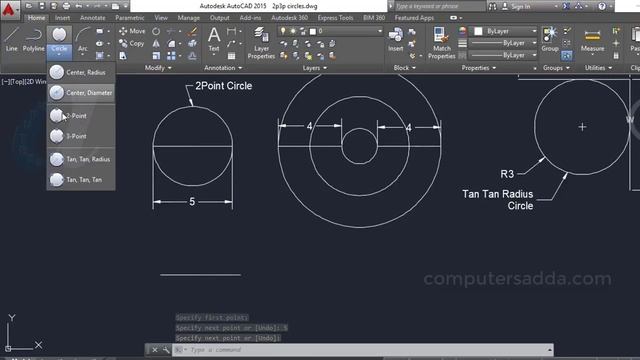Click the Table icon in Annotation
Image resolution: width=640 pixels, height=360 pixels.
pyautogui.click(x=231, y=56)
